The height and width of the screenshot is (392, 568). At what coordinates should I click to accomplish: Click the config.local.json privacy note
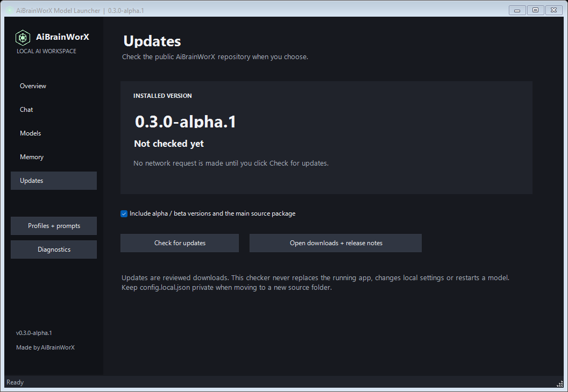tap(227, 288)
